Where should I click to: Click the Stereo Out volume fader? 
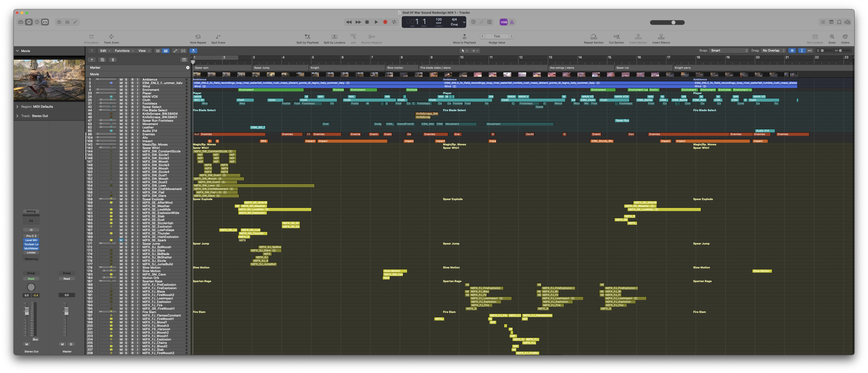tap(27, 311)
